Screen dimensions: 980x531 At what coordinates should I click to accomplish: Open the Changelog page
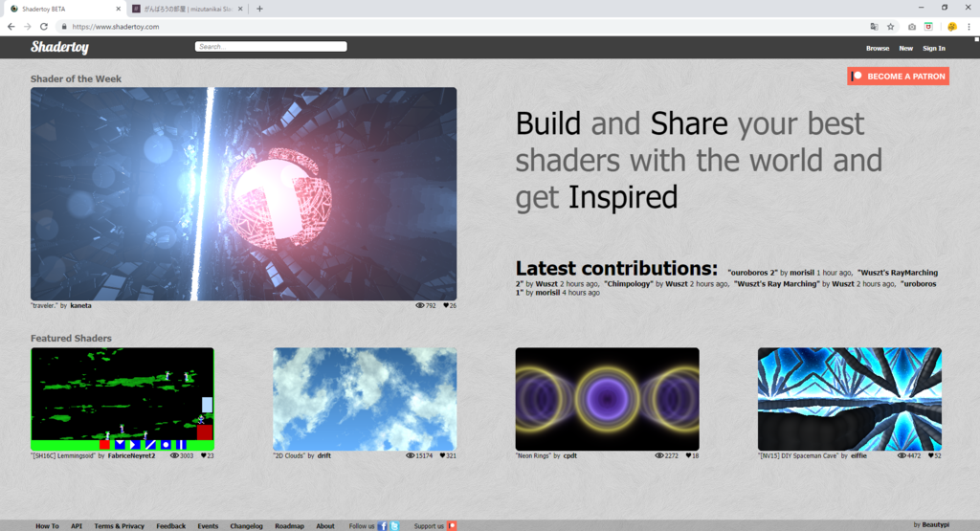(x=246, y=526)
